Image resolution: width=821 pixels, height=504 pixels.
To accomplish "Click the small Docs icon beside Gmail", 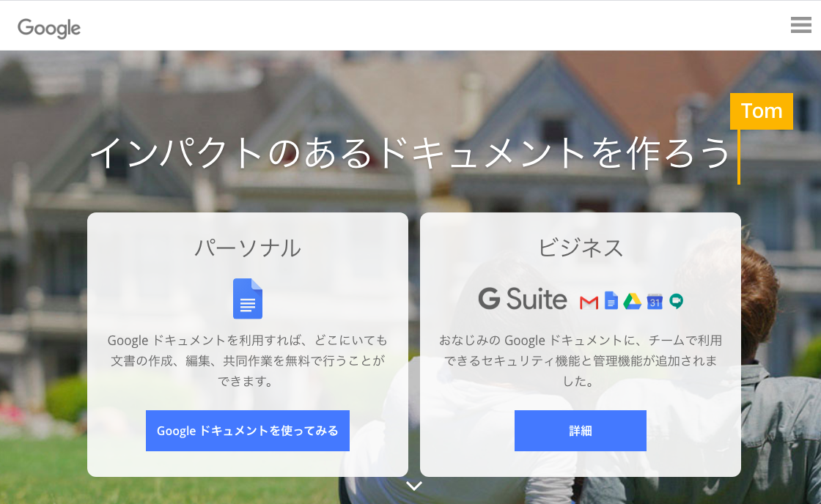I will (x=611, y=300).
